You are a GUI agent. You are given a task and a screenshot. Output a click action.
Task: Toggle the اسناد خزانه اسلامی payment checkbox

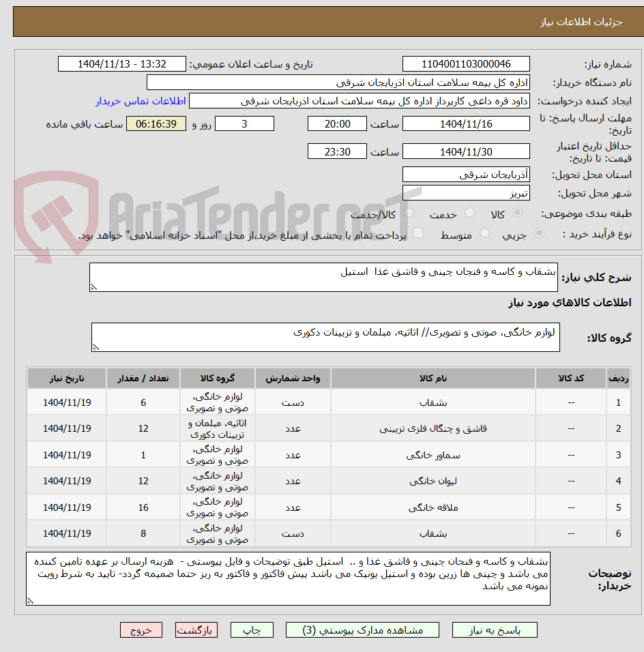coord(418,233)
